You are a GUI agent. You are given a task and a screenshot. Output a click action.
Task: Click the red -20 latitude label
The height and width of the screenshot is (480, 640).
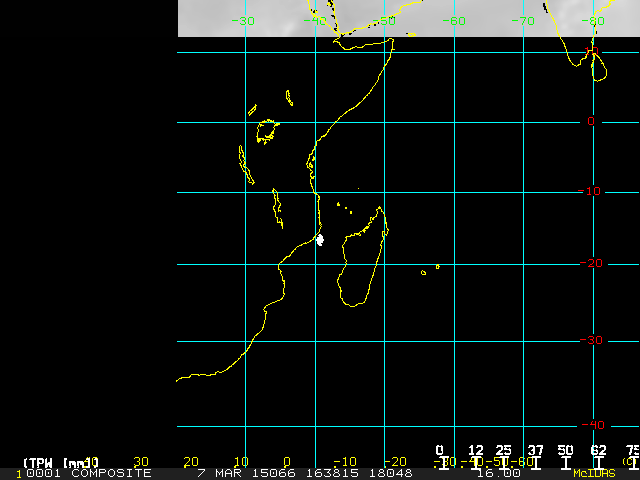pos(591,265)
